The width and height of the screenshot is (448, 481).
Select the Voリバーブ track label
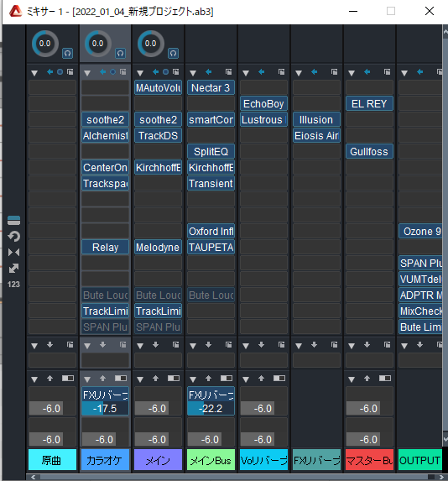click(263, 460)
